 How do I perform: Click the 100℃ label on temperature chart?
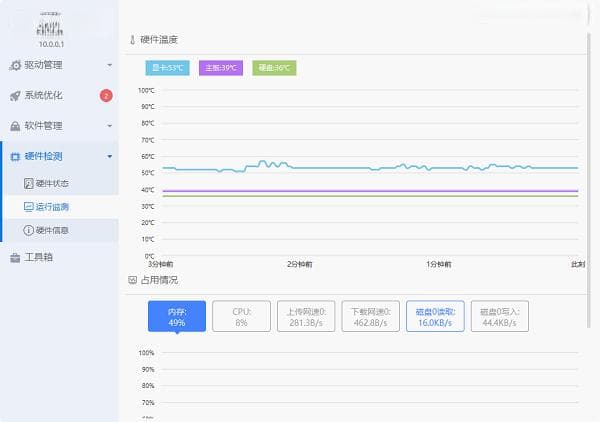click(146, 91)
